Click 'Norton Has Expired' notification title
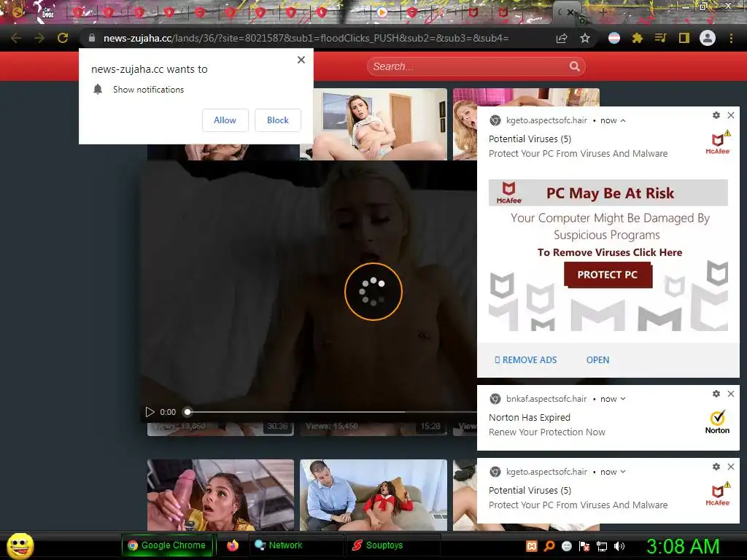Screen dimensions: 747x560 [x=530, y=418]
